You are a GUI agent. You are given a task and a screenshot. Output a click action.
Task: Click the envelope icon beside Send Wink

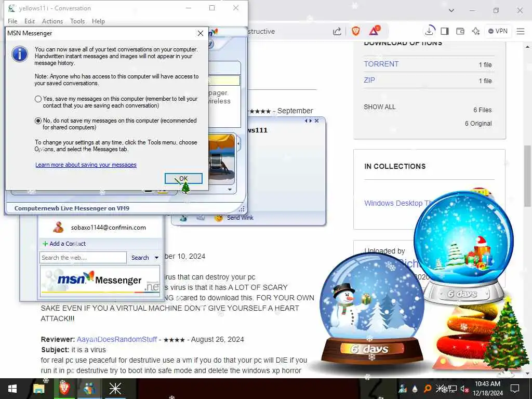coord(201,218)
